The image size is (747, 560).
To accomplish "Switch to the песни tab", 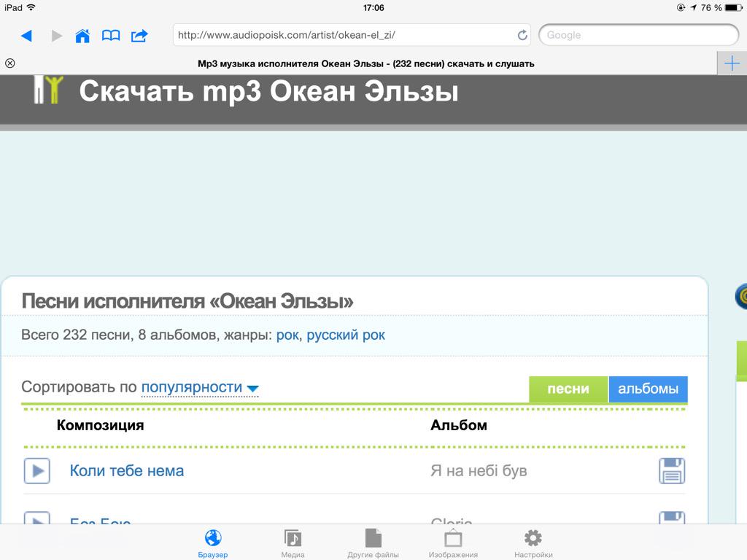I will [568, 389].
